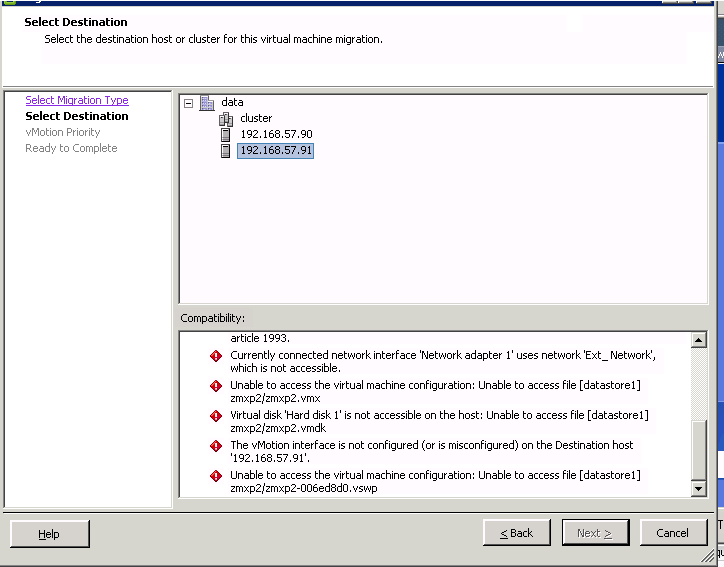Click the compatibility scrollbar thumb

point(699,450)
